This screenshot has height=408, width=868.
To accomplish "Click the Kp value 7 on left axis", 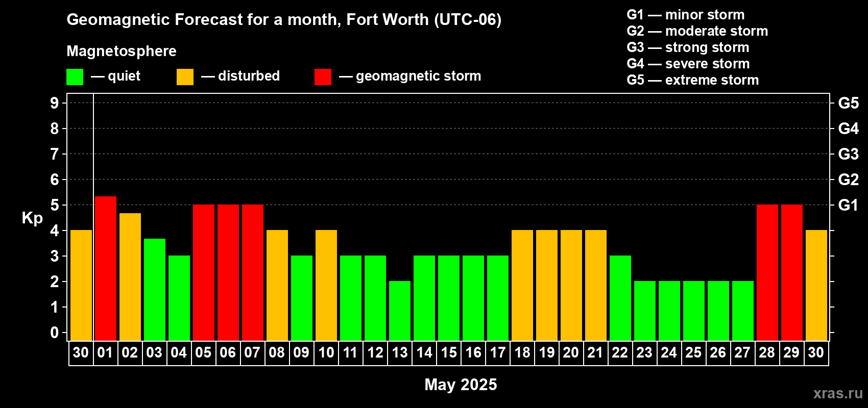I will [x=55, y=154].
